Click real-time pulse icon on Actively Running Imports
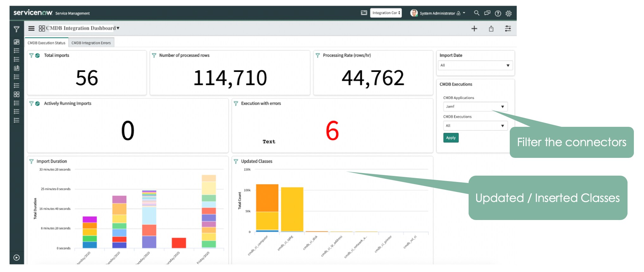Screen dimensions: 644x272 coord(37,104)
